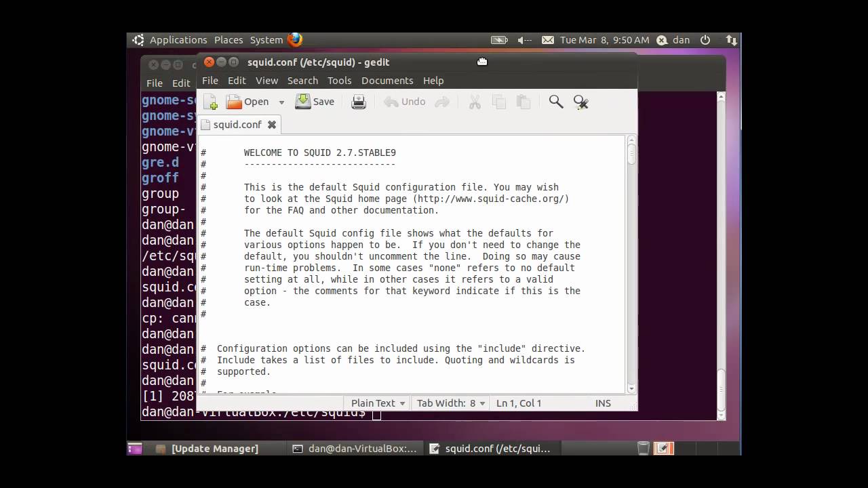The image size is (868, 488).
Task: Open the Plain Text language dropdown
Action: click(x=378, y=403)
